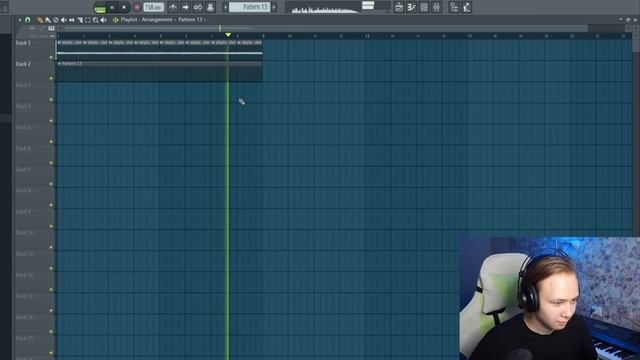
Task: Toggle the wait-for-input arrow icon
Action: [185, 7]
